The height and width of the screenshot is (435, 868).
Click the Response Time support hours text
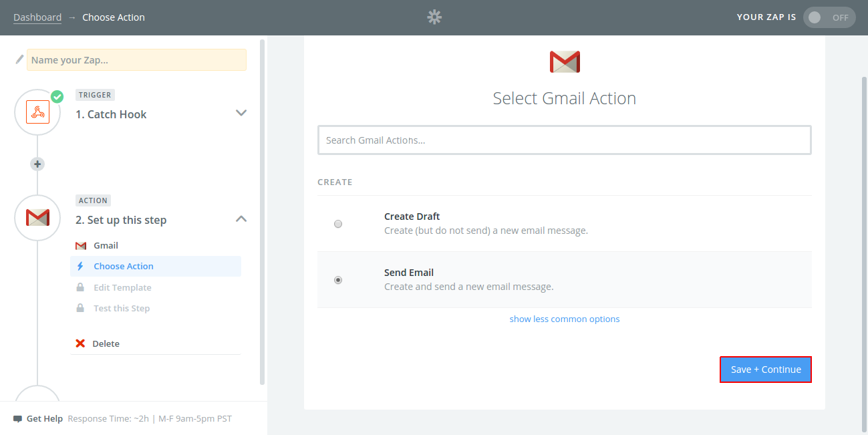[150, 419]
